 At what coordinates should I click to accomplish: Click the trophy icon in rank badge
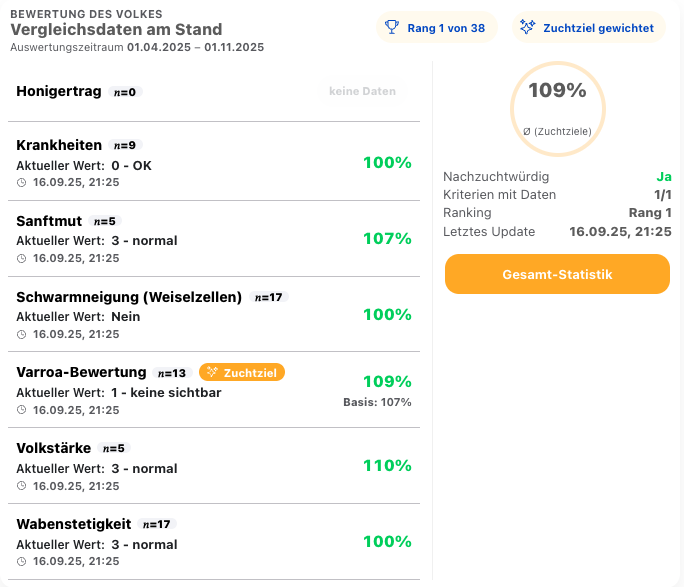(x=393, y=28)
